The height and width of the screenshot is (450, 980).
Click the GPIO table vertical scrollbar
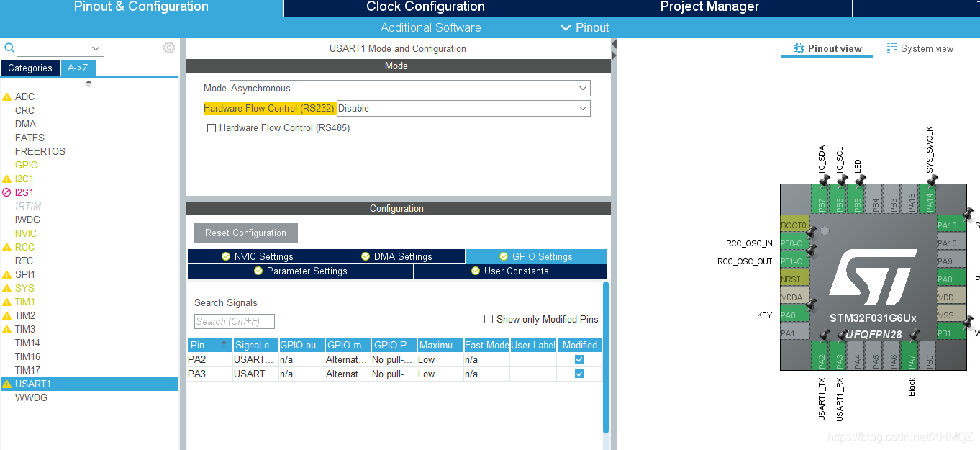tap(606, 357)
